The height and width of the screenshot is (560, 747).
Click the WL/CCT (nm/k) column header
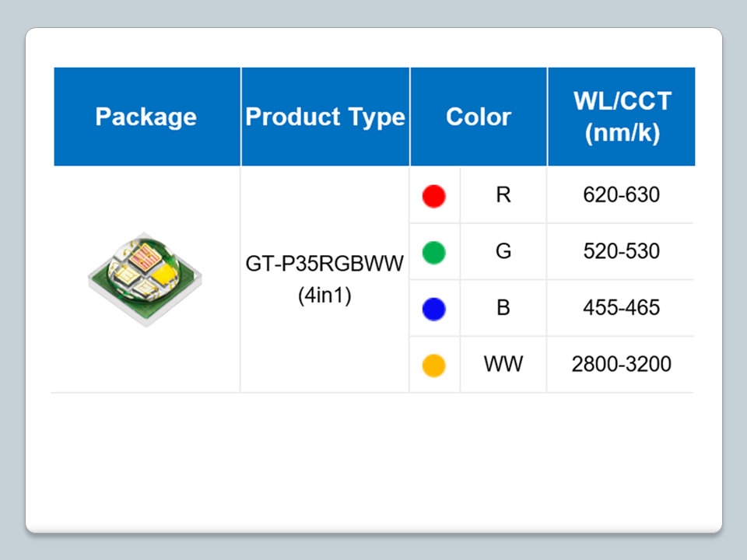pos(622,117)
